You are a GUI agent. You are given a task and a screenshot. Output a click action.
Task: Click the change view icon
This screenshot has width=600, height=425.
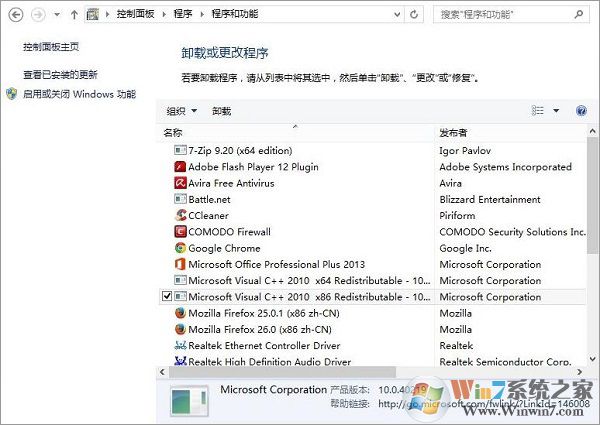tap(538, 111)
